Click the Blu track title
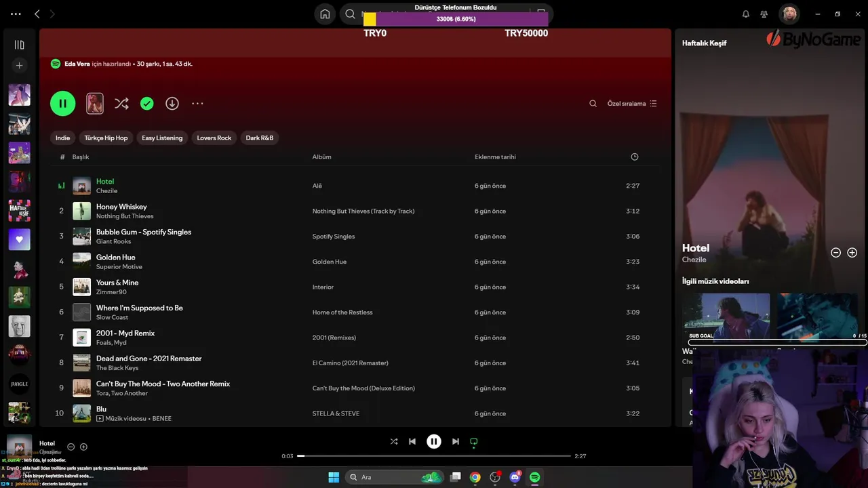The image size is (868, 488). (101, 409)
